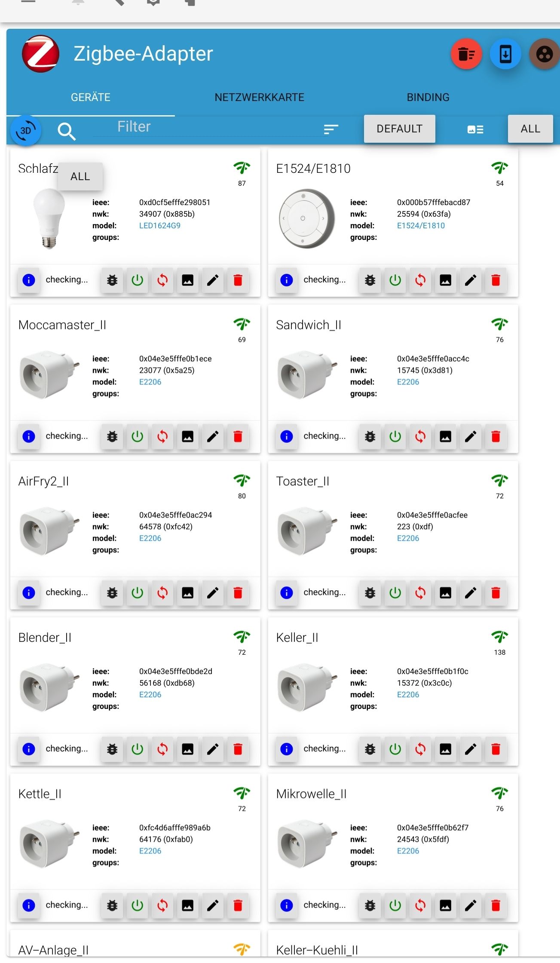Toggle power button on Keller_II card
560x963 pixels.
(x=395, y=749)
